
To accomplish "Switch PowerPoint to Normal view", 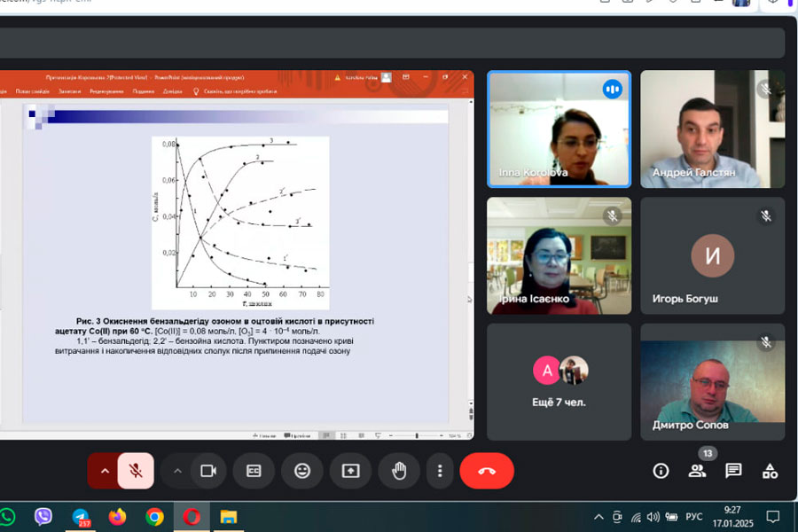I will click(x=325, y=435).
